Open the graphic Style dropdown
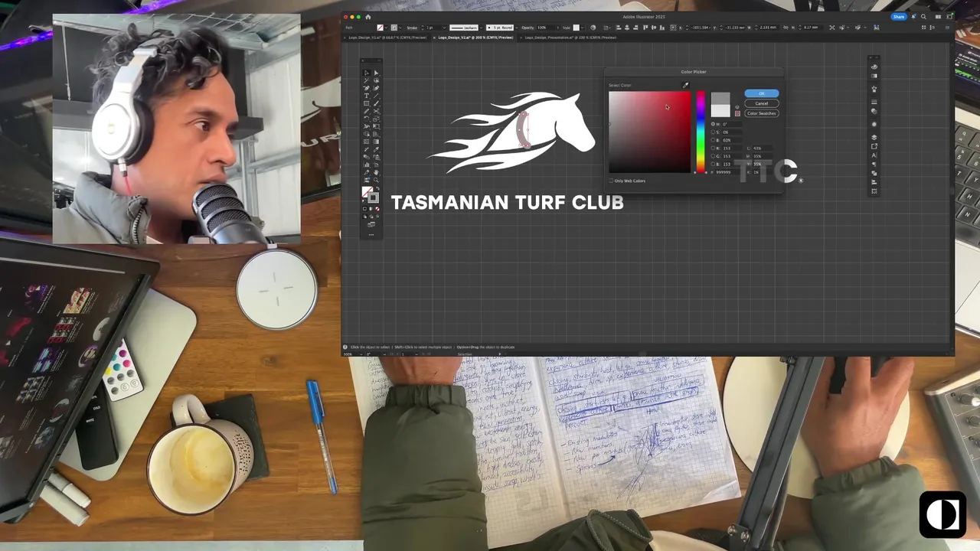The width and height of the screenshot is (980, 551). click(582, 28)
